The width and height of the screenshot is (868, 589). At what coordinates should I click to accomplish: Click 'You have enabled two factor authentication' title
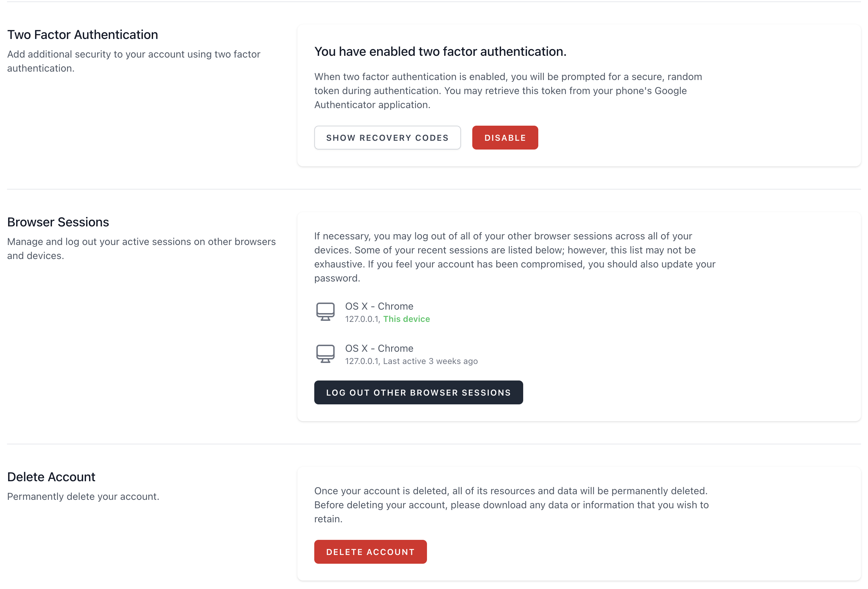(x=440, y=52)
